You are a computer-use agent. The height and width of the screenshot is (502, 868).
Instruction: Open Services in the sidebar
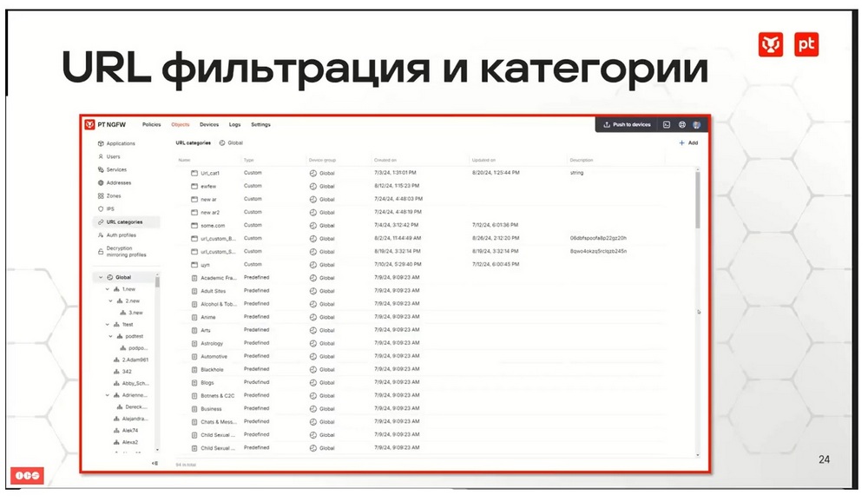(112, 169)
